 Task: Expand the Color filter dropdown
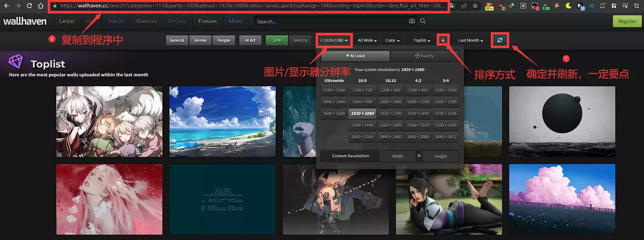[x=392, y=40]
